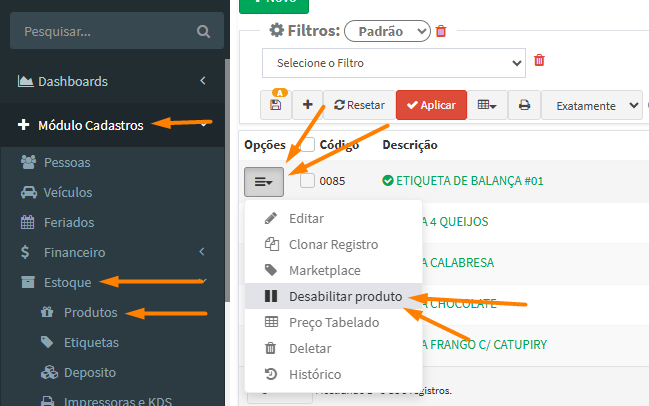This screenshot has width=649, height=406.
Task: Open the row options hamburger menu button
Action: (264, 181)
